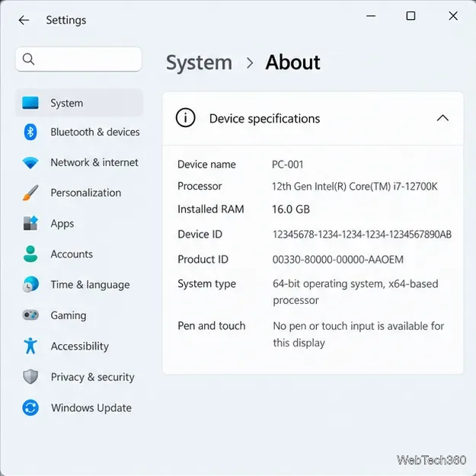This screenshot has width=476, height=476.
Task: Go to Personalization settings
Action: coord(79,193)
